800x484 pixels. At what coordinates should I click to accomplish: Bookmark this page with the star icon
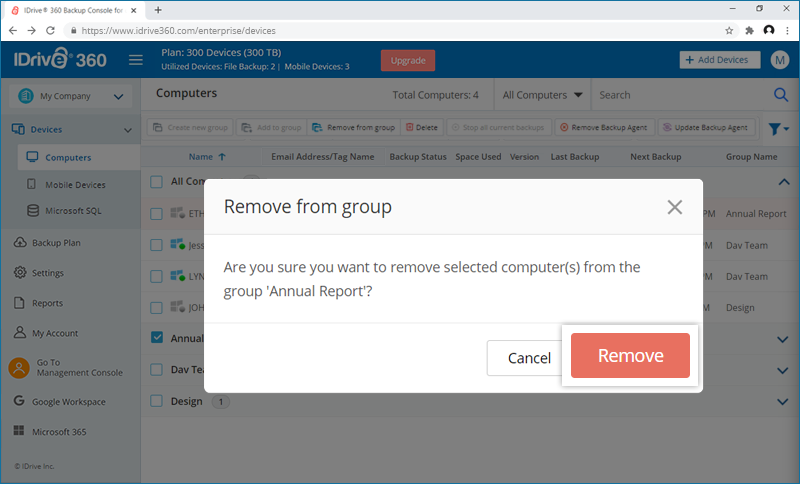pos(729,31)
